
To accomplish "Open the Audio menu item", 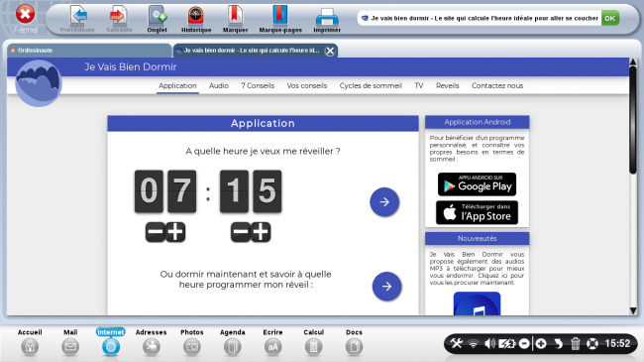I will pos(219,85).
